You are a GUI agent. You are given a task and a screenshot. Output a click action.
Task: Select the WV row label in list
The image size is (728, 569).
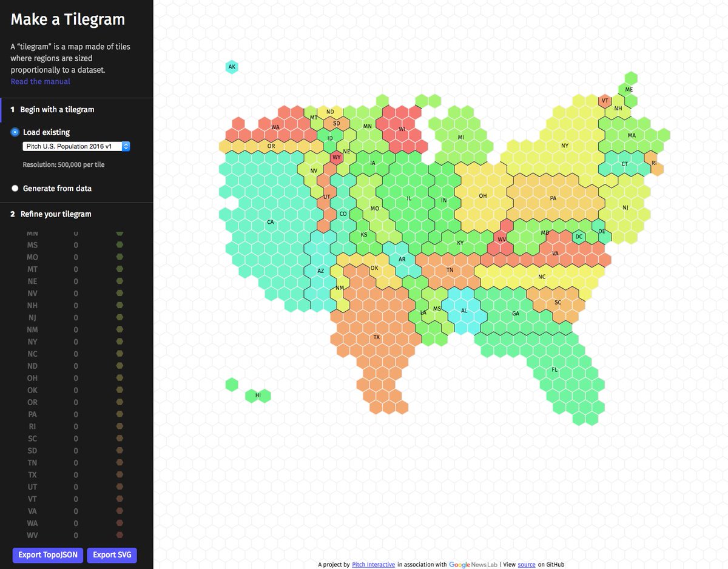(33, 536)
